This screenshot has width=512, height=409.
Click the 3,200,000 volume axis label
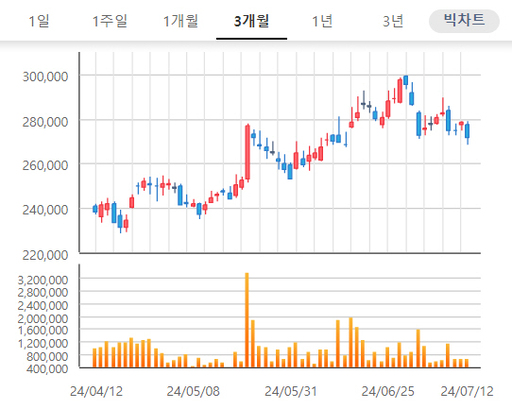pyautogui.click(x=43, y=280)
